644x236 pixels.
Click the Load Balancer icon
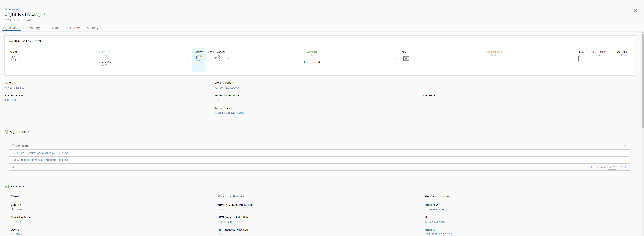point(217,58)
